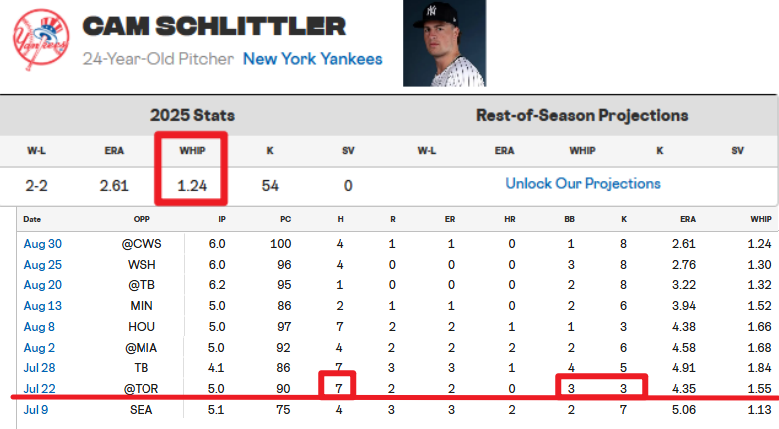Select the Jul 28 game date
Image resolution: width=779 pixels, height=429 pixels.
(40, 368)
